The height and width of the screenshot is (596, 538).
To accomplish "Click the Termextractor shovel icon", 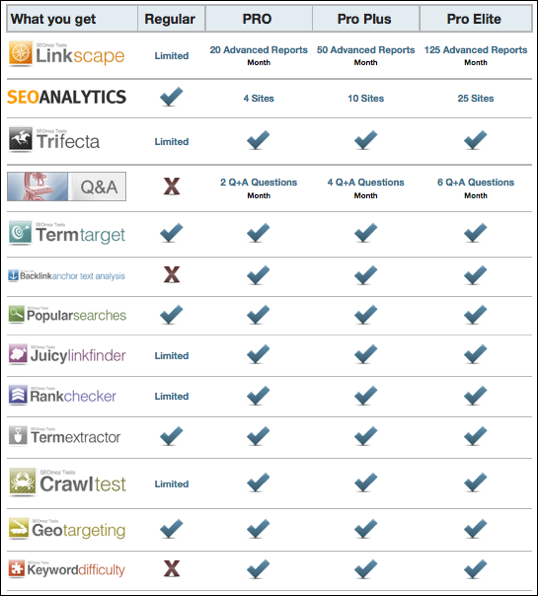I will (x=18, y=435).
